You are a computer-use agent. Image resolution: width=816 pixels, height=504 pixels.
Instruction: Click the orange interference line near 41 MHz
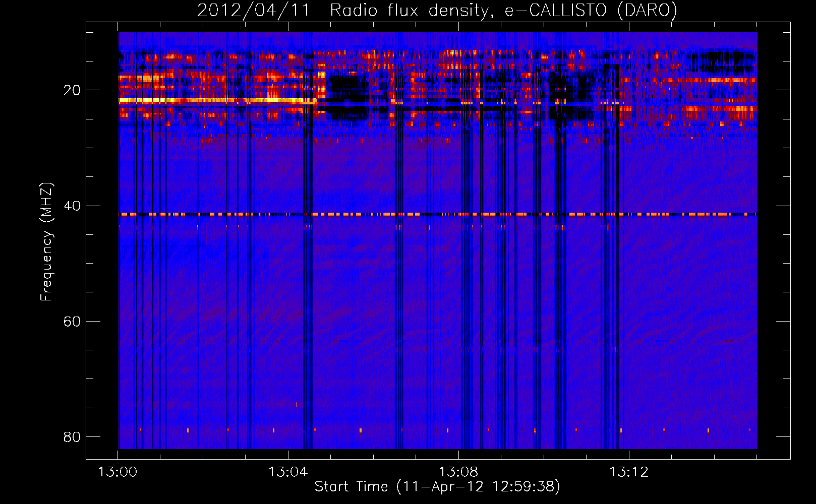pyautogui.click(x=438, y=214)
